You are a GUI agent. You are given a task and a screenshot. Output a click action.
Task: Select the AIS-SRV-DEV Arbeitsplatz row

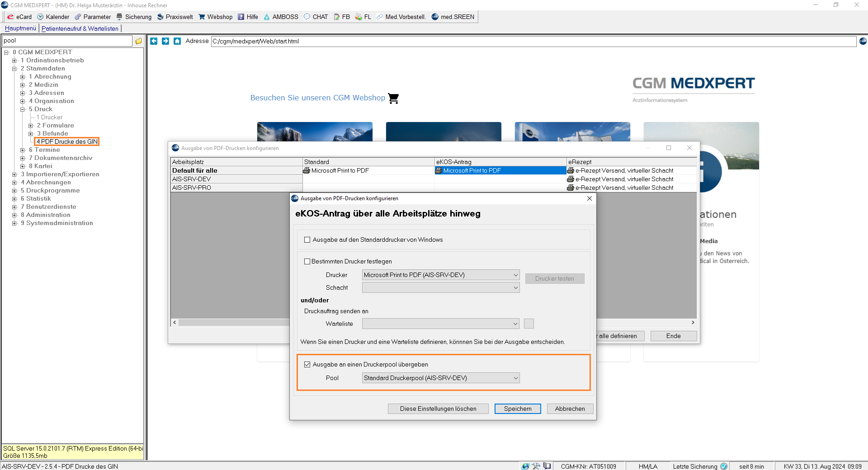[236, 179]
